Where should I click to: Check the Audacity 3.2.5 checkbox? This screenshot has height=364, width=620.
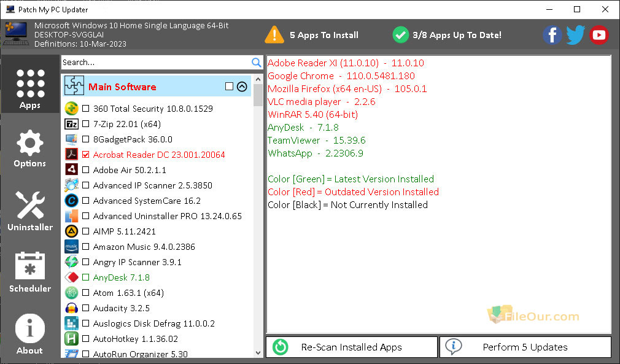click(85, 308)
